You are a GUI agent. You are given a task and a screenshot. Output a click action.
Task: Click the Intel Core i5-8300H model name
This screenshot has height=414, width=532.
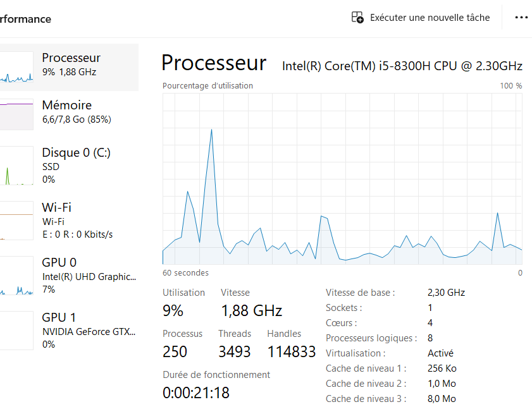point(402,66)
